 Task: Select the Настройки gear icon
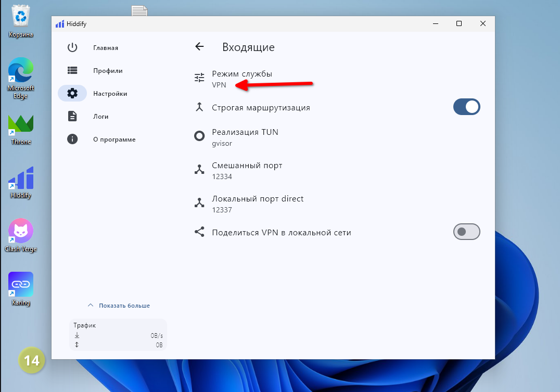click(x=72, y=93)
